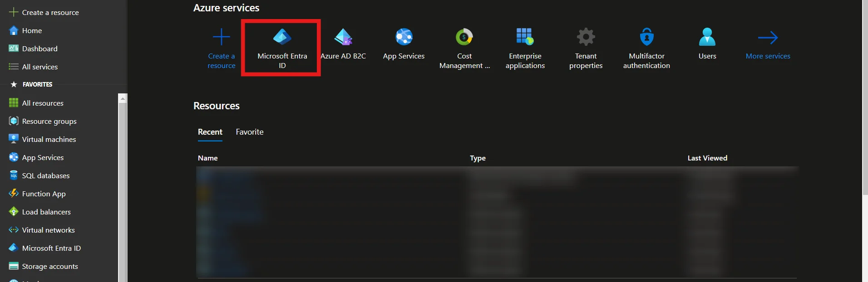Click the Microsoft Entra ID icon in sidebar
Viewport: 868px width, 282px height.
coord(14,248)
